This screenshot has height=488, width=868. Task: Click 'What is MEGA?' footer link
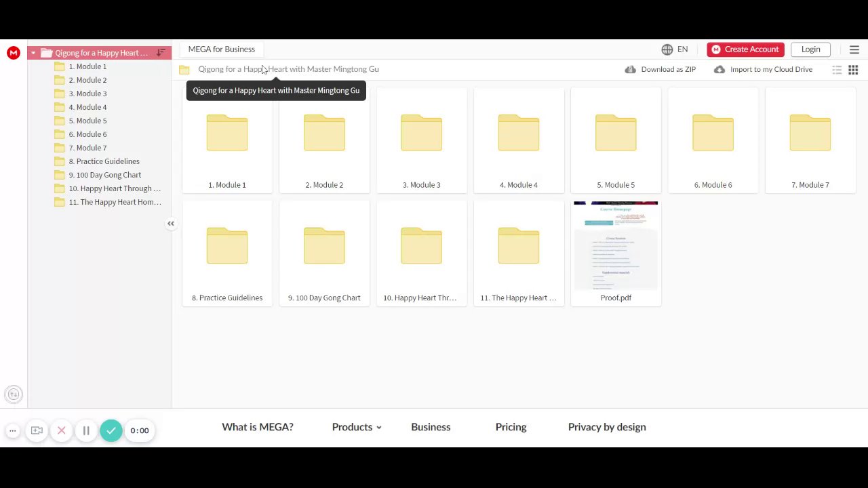click(x=258, y=427)
